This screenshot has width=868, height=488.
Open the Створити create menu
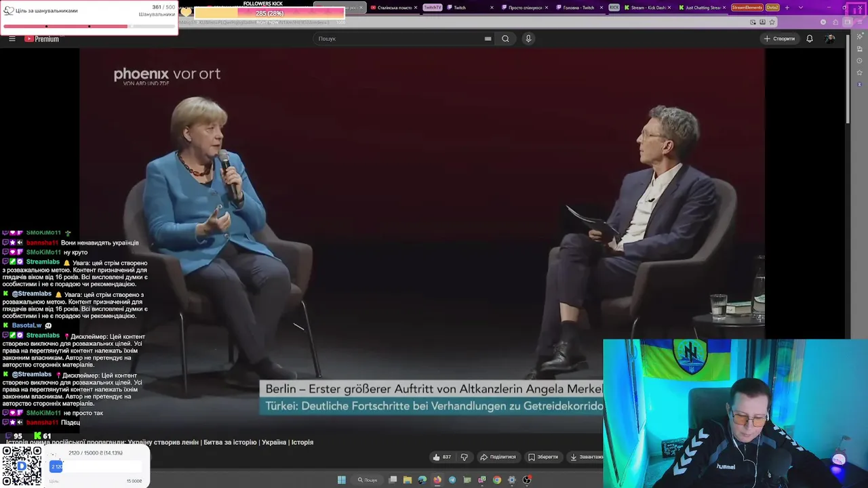point(779,39)
